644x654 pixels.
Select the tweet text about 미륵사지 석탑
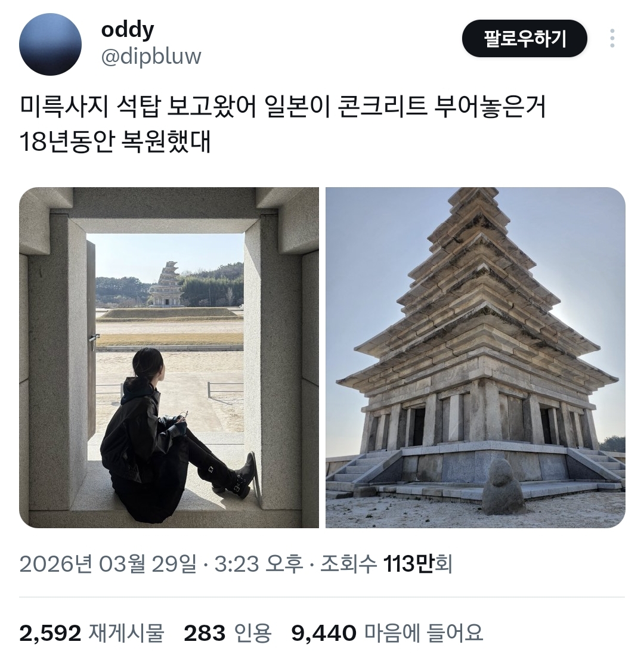(283, 124)
